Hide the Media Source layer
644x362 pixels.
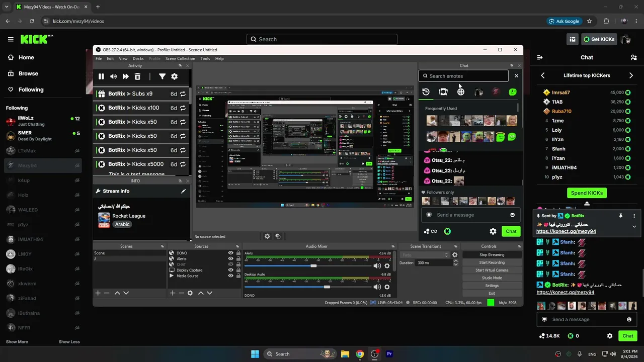click(x=231, y=276)
